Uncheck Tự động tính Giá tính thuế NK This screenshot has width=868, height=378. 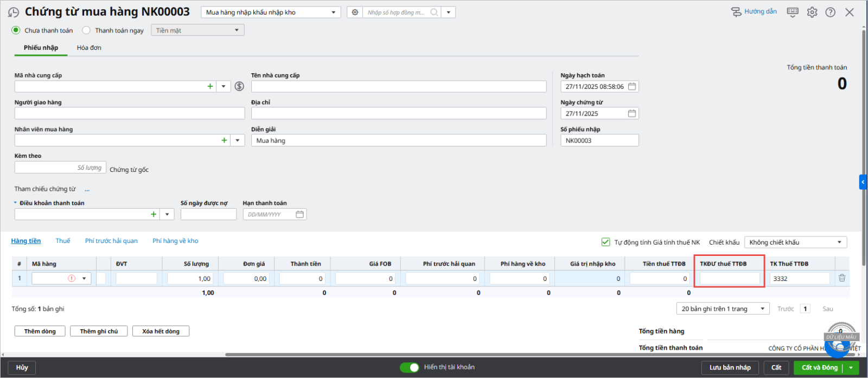(x=606, y=242)
